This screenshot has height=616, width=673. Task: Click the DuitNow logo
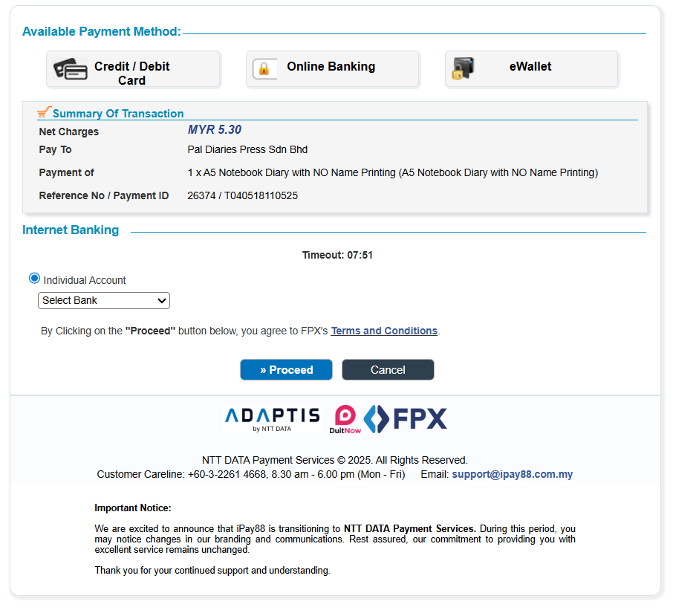click(x=345, y=419)
